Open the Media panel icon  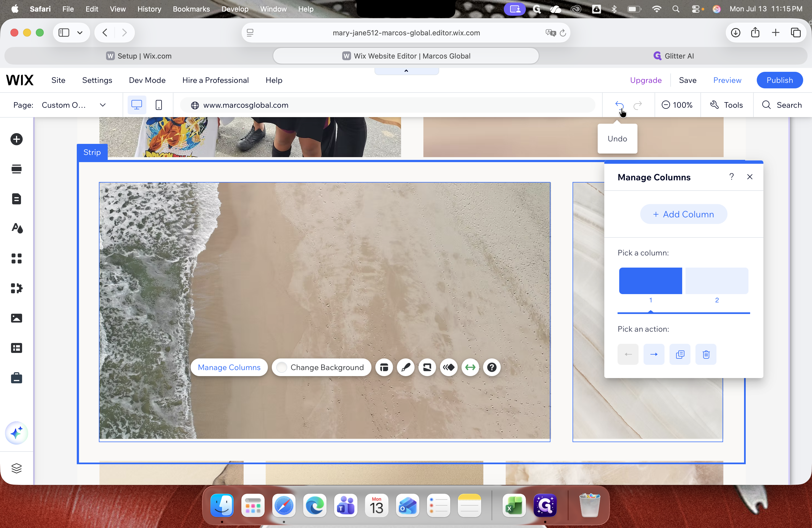[16, 318]
